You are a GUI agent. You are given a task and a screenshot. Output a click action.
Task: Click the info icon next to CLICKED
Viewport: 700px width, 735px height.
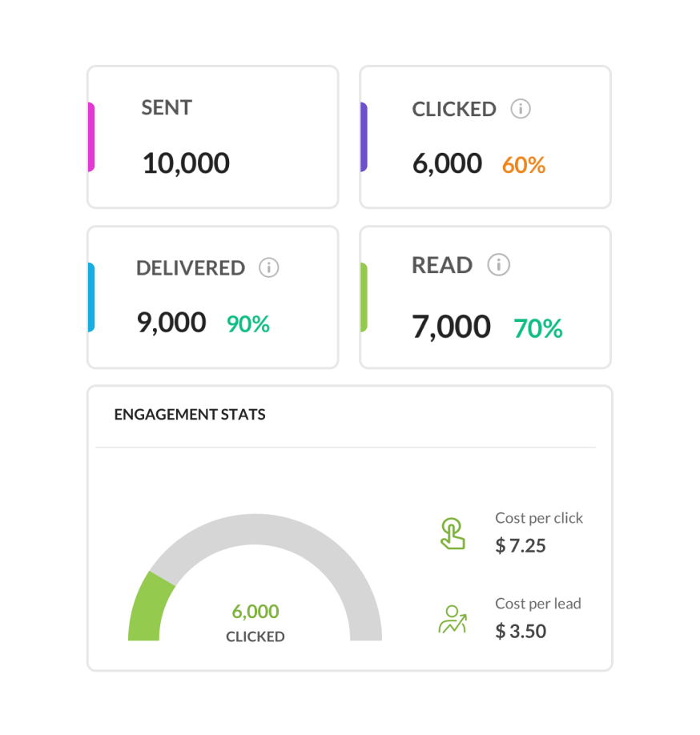coord(521,109)
